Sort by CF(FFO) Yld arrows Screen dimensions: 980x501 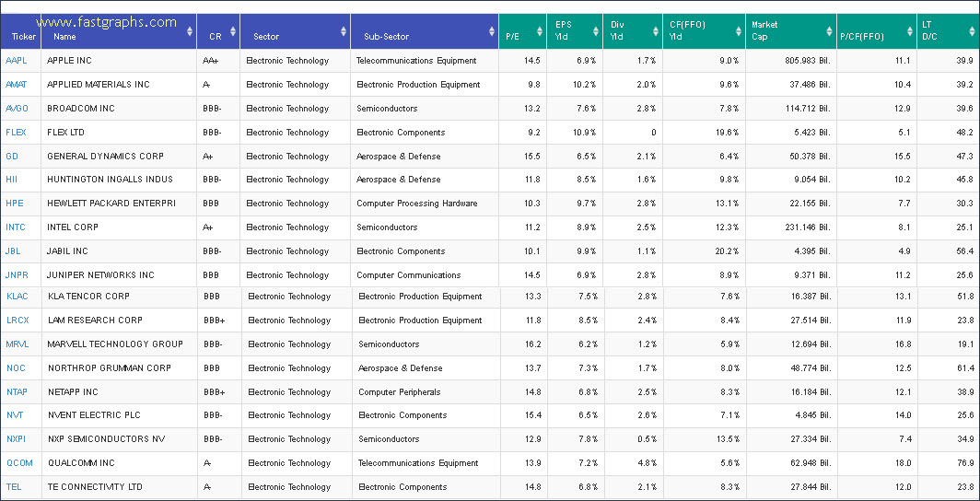(738, 31)
